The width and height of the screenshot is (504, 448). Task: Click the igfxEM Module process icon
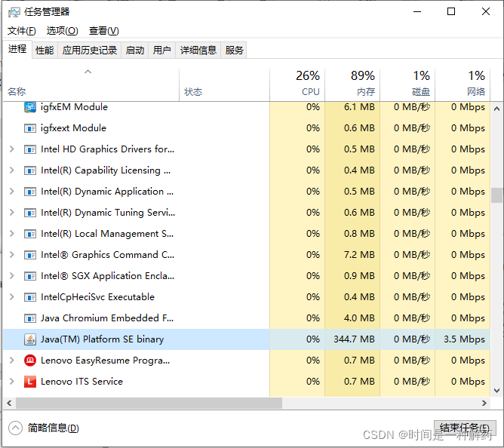click(x=30, y=107)
